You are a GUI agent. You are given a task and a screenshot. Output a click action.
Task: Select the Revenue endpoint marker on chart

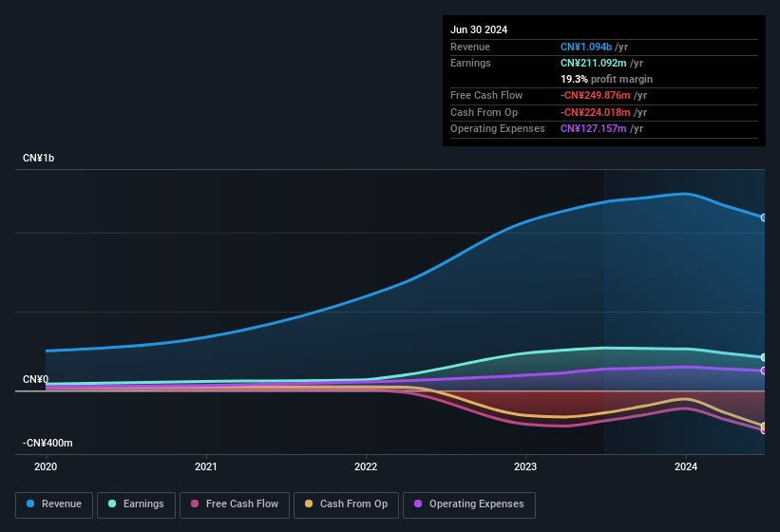pyautogui.click(x=764, y=218)
